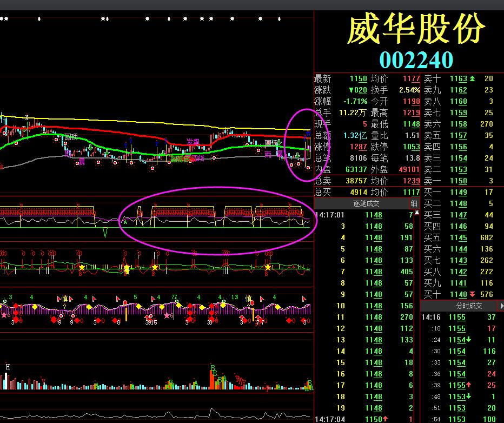Click the 总买 value 4914
The height and width of the screenshot is (423, 504).
[x=359, y=192]
